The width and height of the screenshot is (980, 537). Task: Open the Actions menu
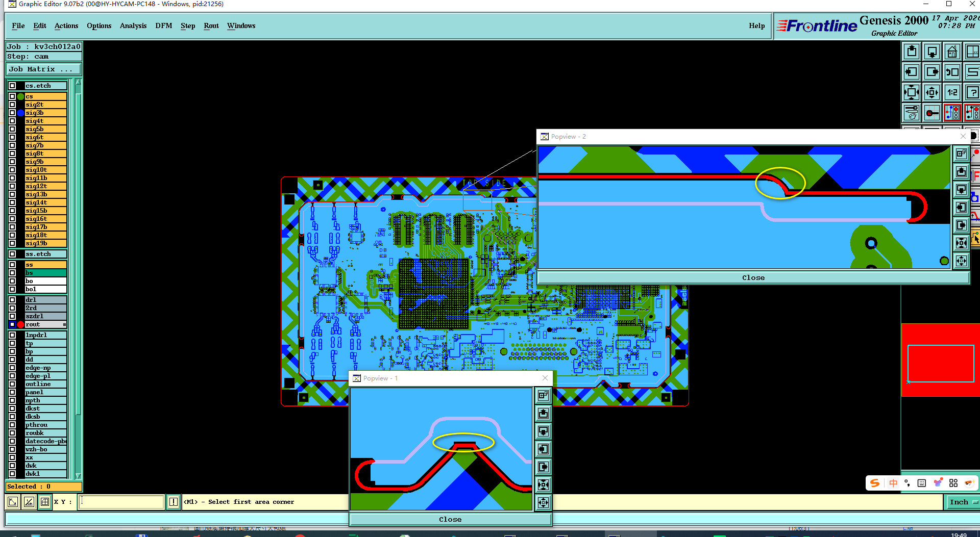pyautogui.click(x=66, y=25)
